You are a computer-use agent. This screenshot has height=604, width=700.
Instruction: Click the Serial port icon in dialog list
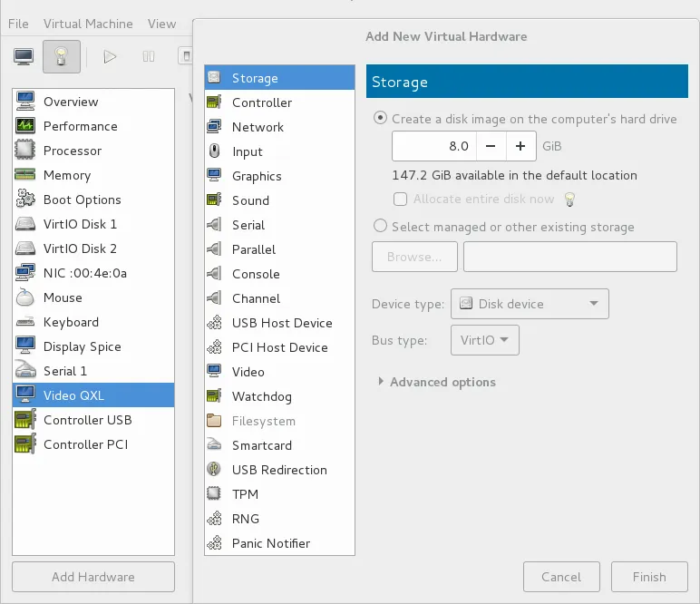(x=214, y=225)
